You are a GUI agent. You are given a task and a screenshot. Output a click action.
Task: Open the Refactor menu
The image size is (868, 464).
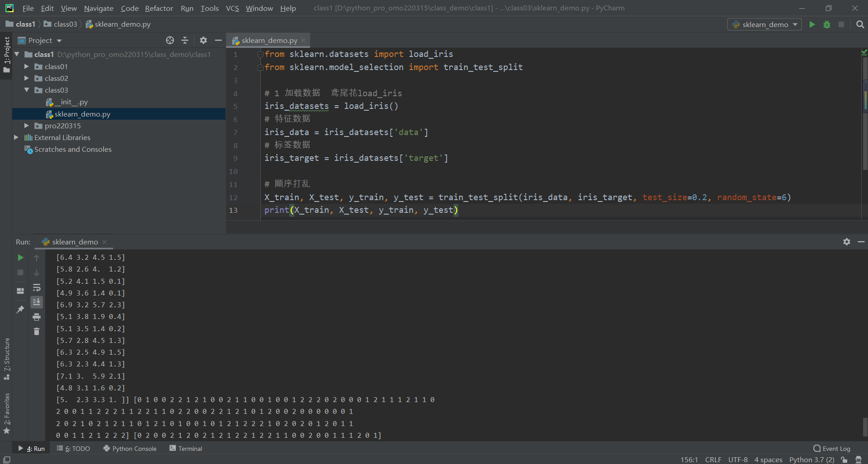coord(159,8)
